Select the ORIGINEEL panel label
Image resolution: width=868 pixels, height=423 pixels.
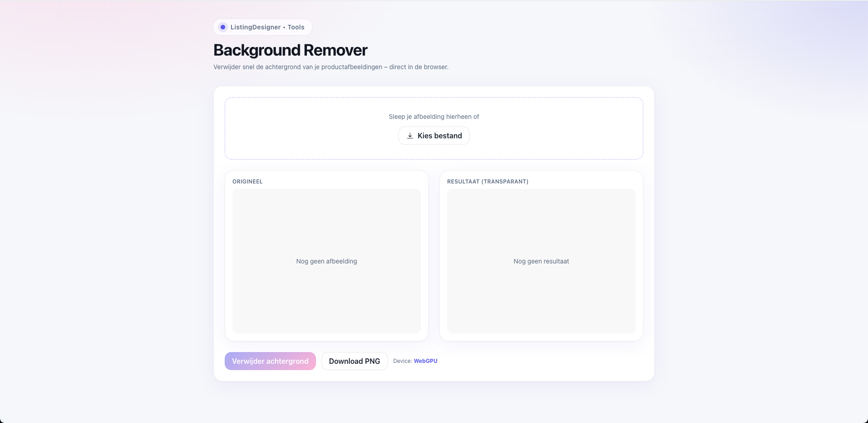pyautogui.click(x=247, y=182)
